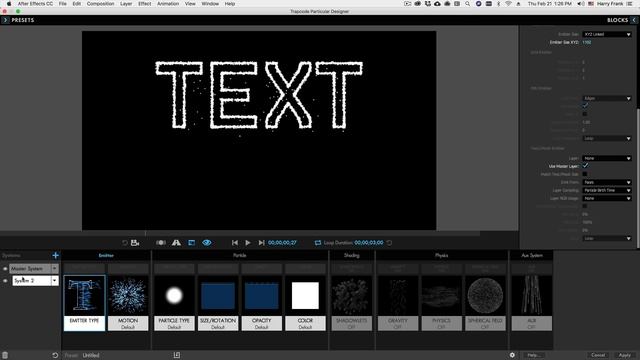
Task: Open the Layer RGB Usage dropdown
Action: pyautogui.click(x=607, y=198)
